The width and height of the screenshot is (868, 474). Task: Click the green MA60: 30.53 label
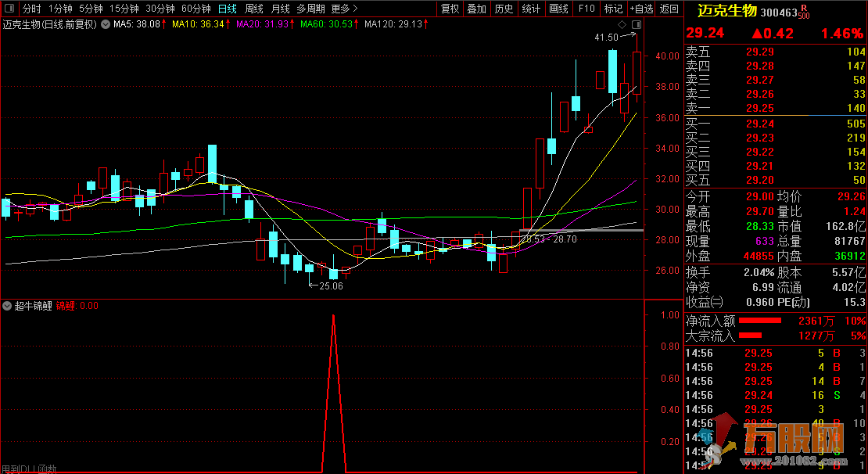(x=326, y=24)
